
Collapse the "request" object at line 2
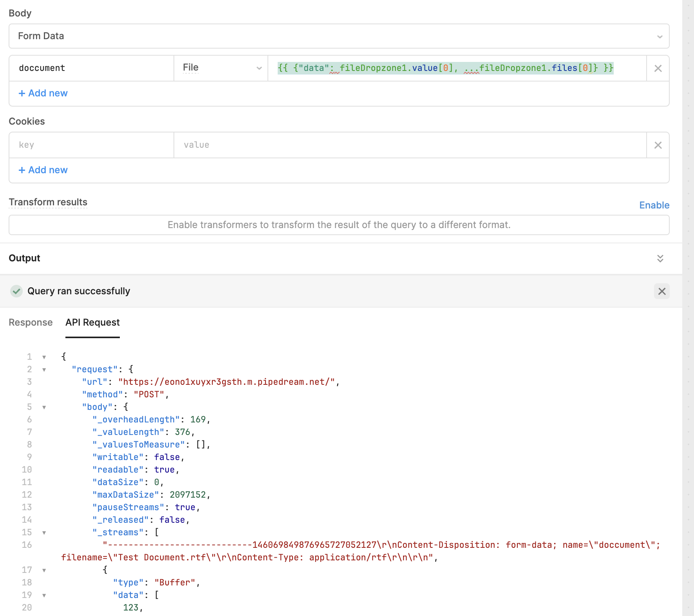click(44, 370)
